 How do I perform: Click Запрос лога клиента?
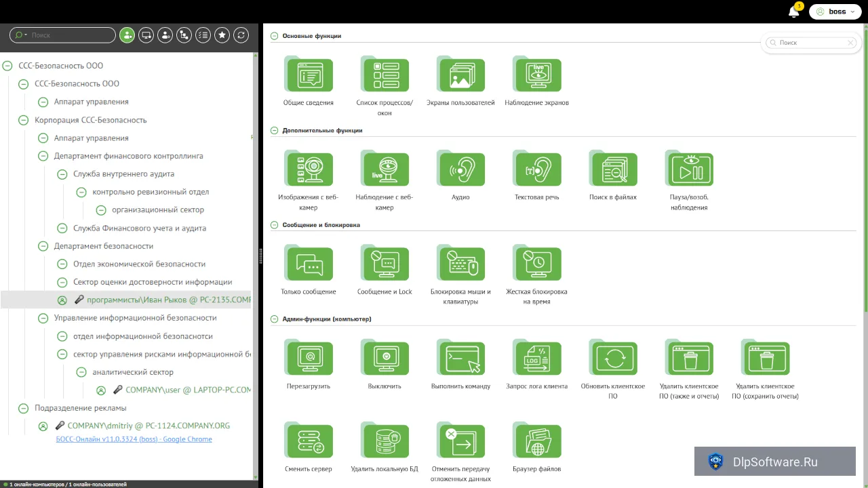pyautogui.click(x=537, y=357)
